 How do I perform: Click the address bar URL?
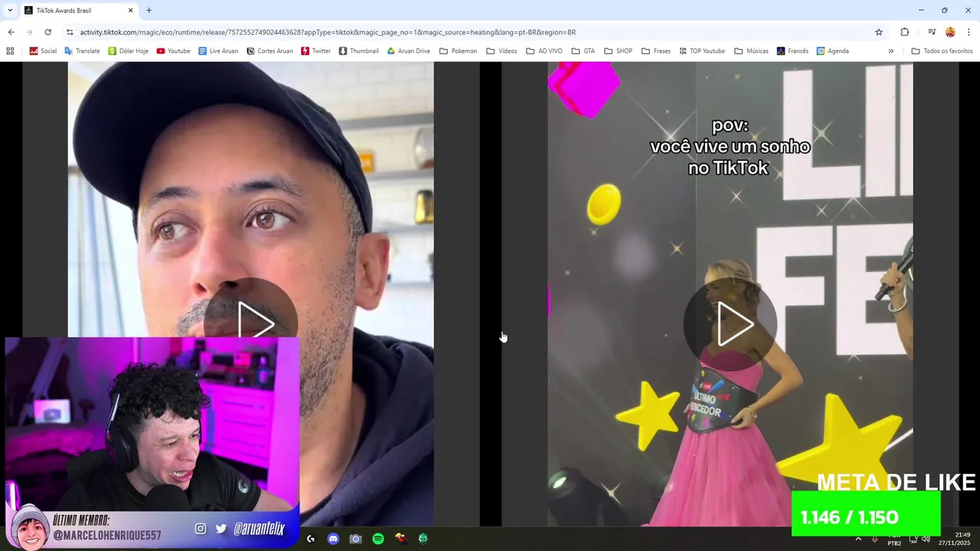(x=328, y=32)
